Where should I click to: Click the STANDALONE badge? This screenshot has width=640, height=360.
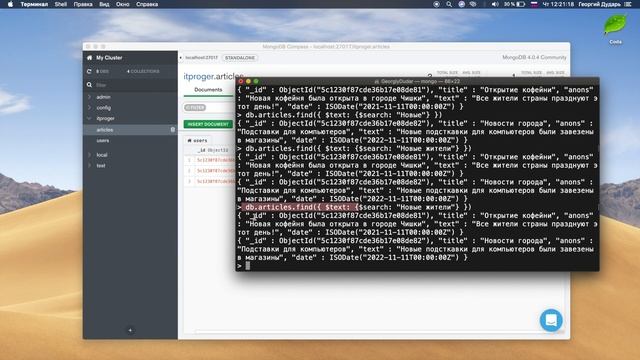240,58
